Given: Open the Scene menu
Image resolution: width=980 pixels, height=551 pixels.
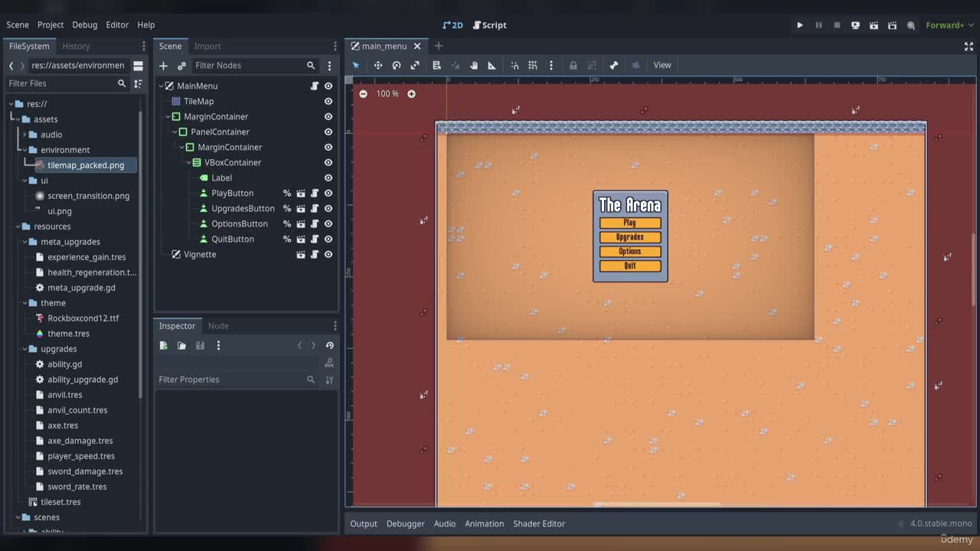Looking at the screenshot, I should click(18, 24).
